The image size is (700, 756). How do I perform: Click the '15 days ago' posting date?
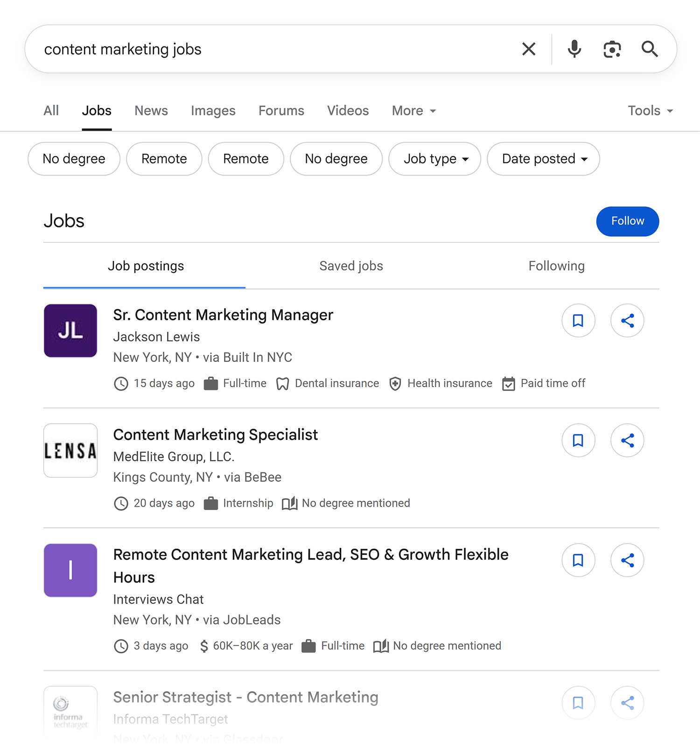click(164, 383)
